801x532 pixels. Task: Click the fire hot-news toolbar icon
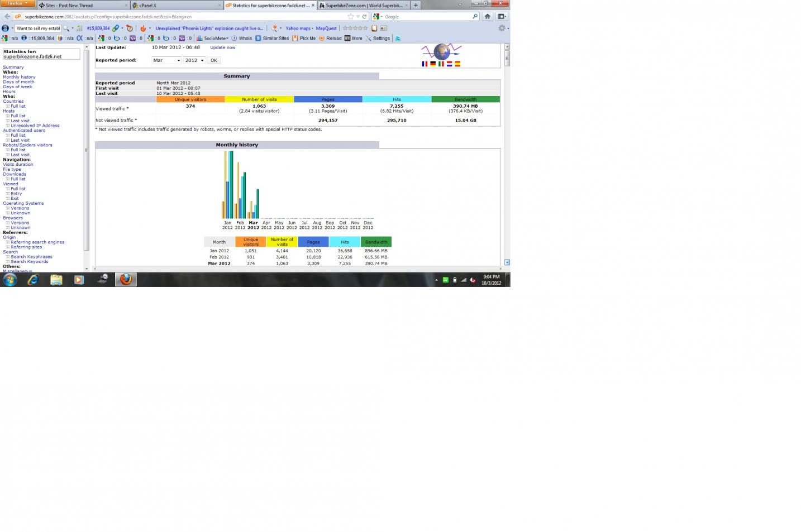tap(143, 28)
